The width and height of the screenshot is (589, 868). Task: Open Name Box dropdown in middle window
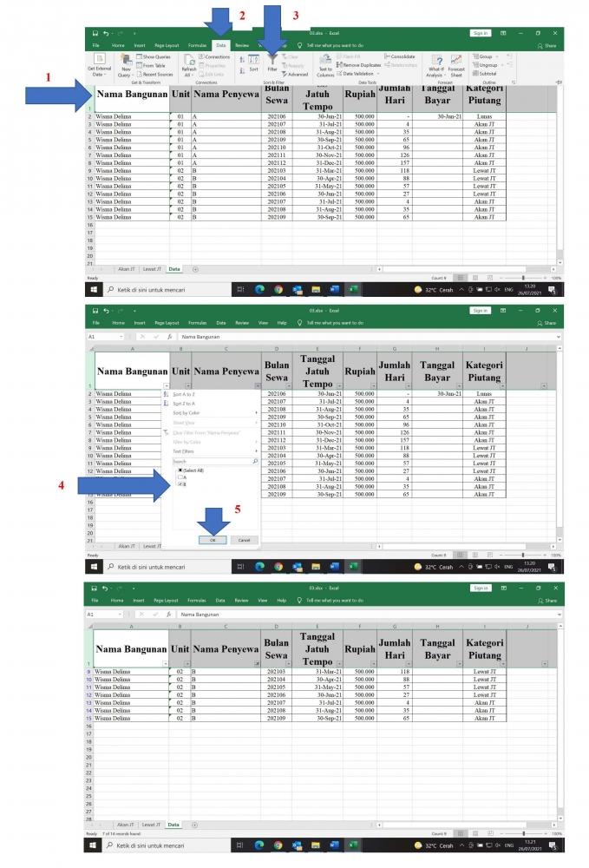121,337
